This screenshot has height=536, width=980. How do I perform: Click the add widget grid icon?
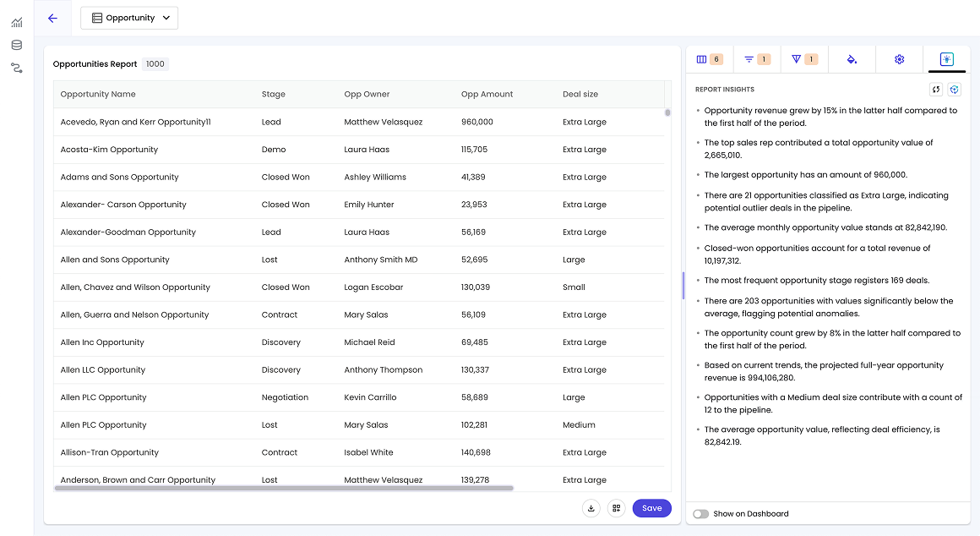pos(617,508)
